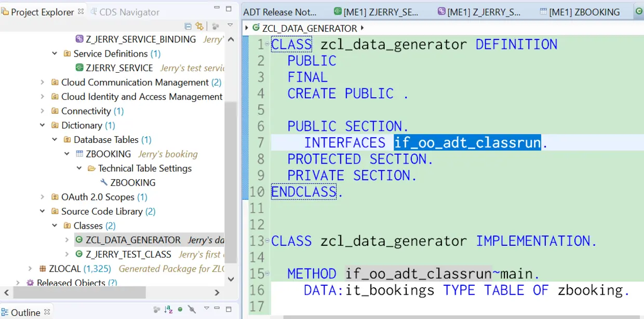Click the Released Objects gear icon
The width and height of the screenshot is (644, 319).
30,283
